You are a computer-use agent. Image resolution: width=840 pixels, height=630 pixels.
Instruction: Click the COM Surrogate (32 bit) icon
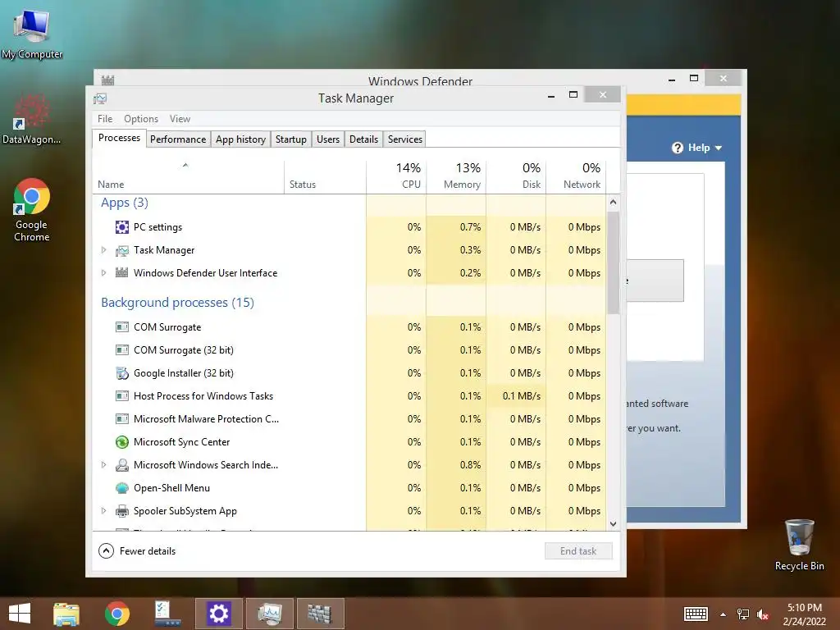tap(121, 349)
